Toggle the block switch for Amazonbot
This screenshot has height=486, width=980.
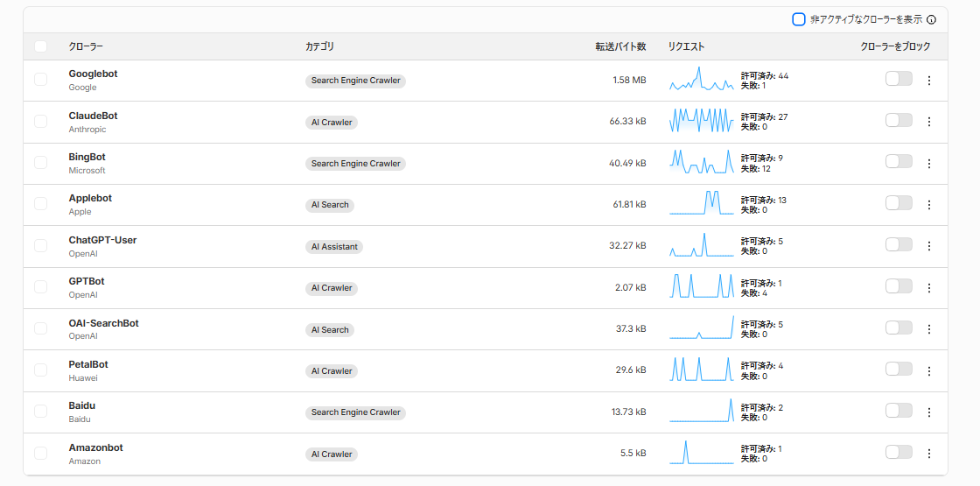[x=899, y=452]
